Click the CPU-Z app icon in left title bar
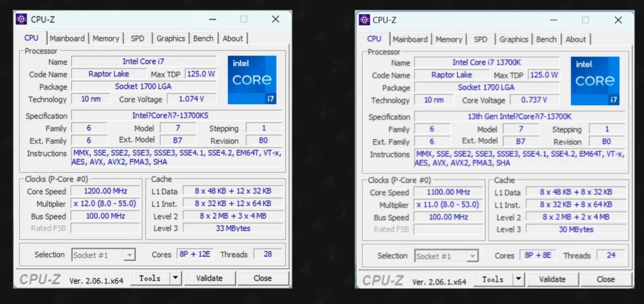This screenshot has height=304, width=644. pos(21,19)
